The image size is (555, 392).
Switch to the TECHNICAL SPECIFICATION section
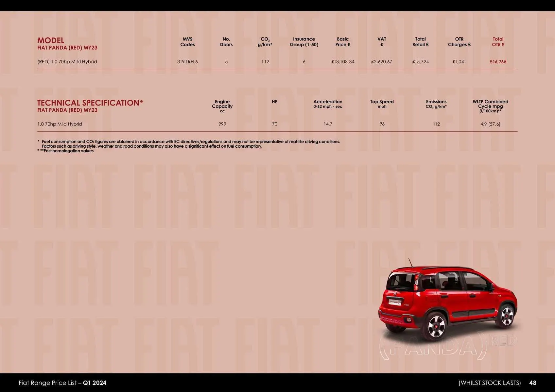pyautogui.click(x=90, y=103)
